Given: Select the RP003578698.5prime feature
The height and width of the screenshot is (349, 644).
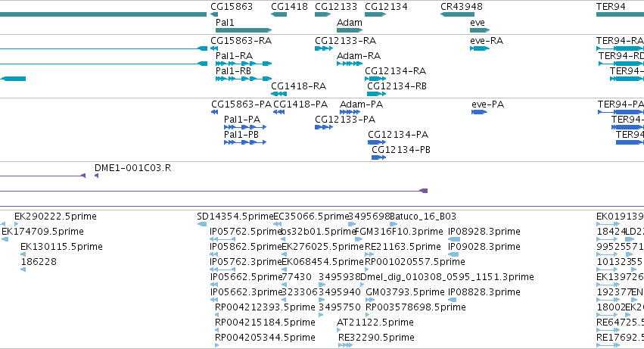Looking at the screenshot, I should tap(368, 315).
